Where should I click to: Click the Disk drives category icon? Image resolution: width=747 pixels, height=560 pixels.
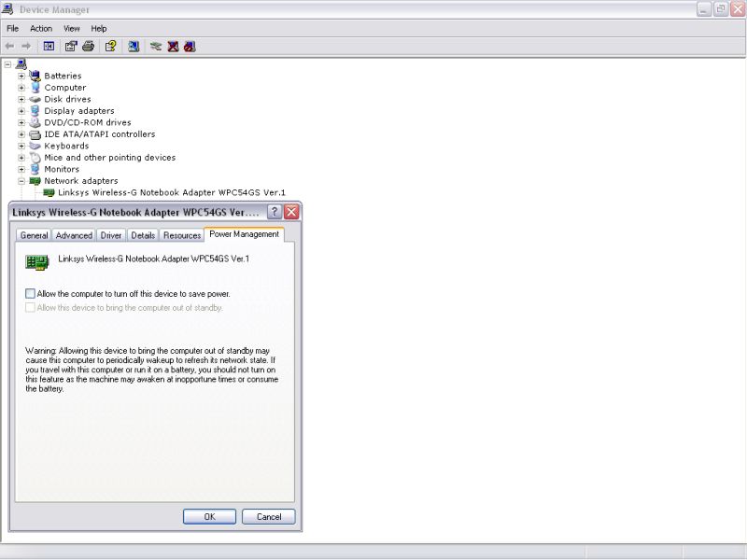point(35,99)
